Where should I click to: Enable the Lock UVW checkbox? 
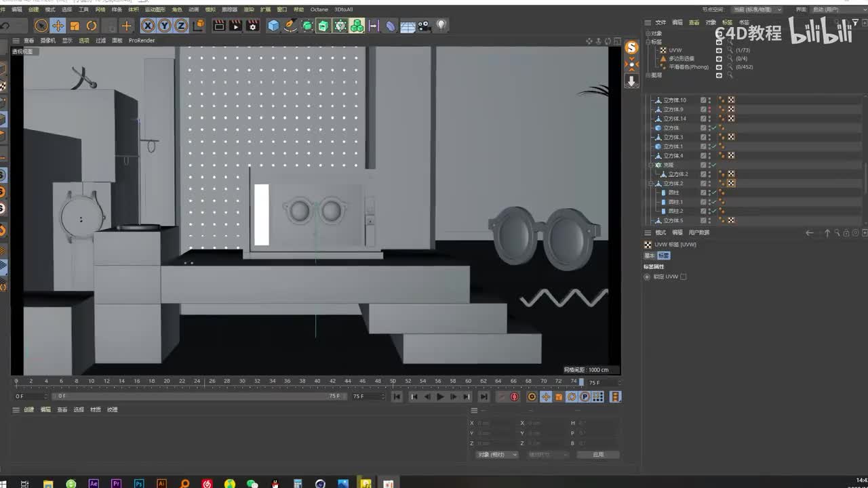coord(683,277)
